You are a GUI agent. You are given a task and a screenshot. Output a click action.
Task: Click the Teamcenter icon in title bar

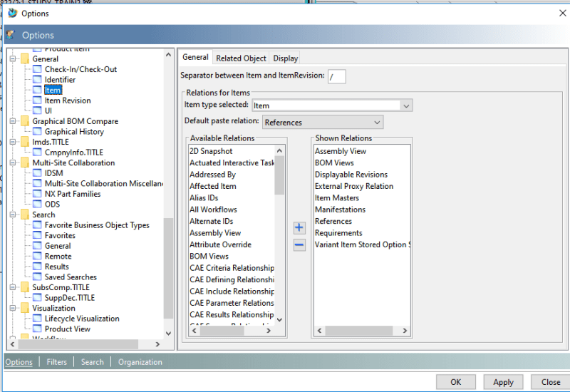coord(12,13)
